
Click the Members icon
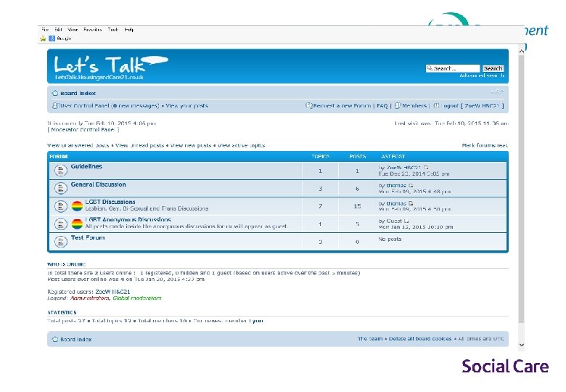[x=398, y=106]
